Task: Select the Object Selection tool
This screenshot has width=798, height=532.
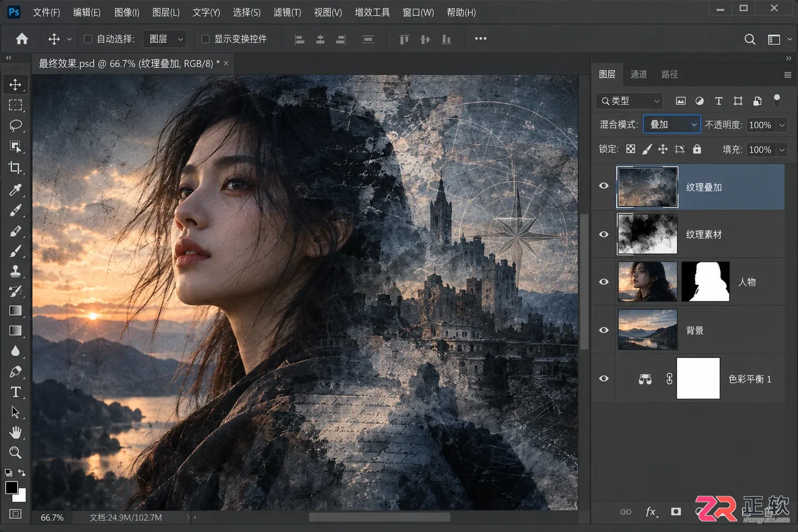Action: coord(16,146)
